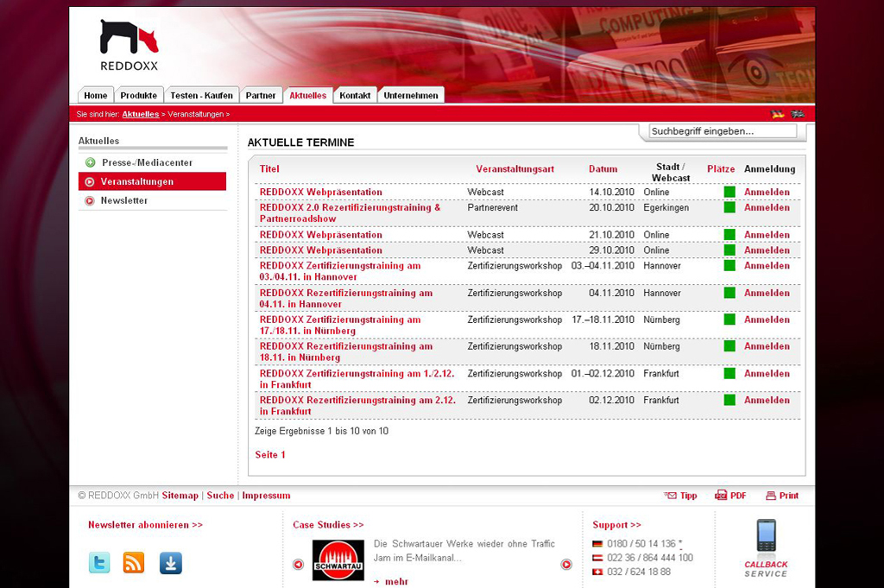Click green square for 01.–02.12.2010 Frankfurt
The width and height of the screenshot is (884, 588).
click(729, 373)
